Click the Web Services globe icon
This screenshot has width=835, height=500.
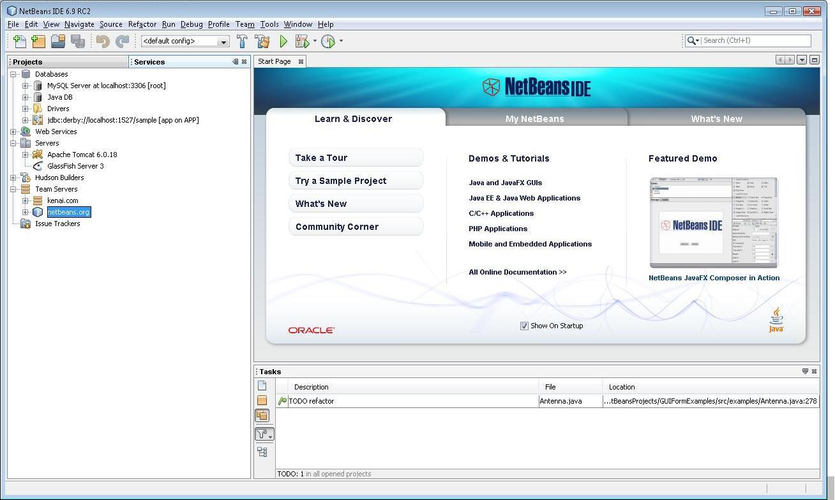pos(26,132)
